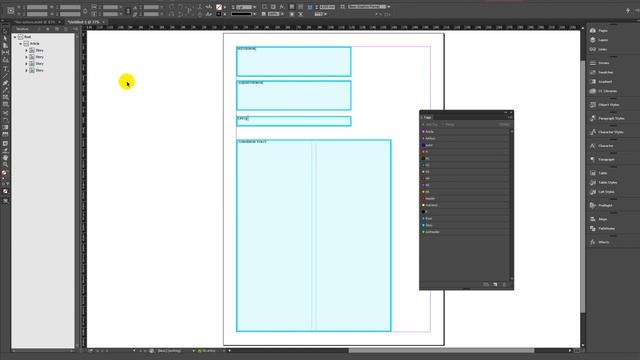Open the Paragraph panel from the dock

click(x=602, y=160)
